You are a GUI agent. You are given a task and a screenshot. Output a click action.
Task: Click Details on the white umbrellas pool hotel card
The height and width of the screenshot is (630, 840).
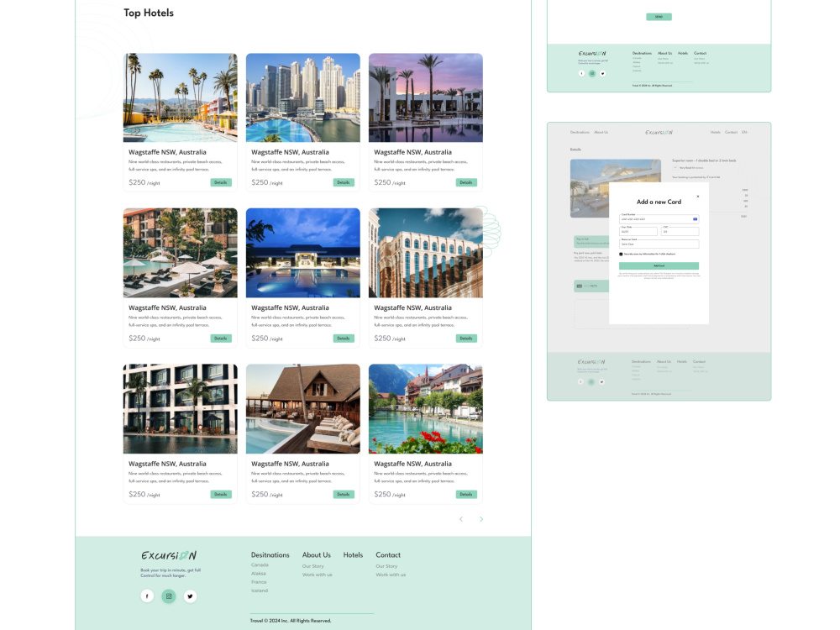(221, 339)
